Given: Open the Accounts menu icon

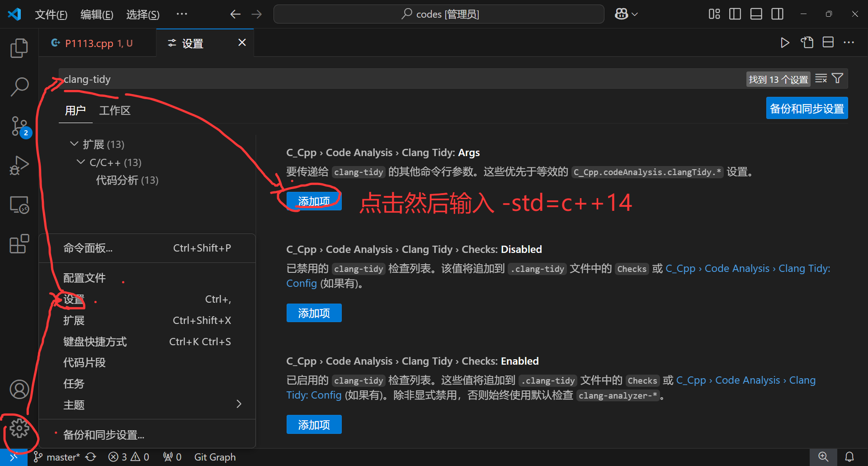Looking at the screenshot, I should (19, 389).
